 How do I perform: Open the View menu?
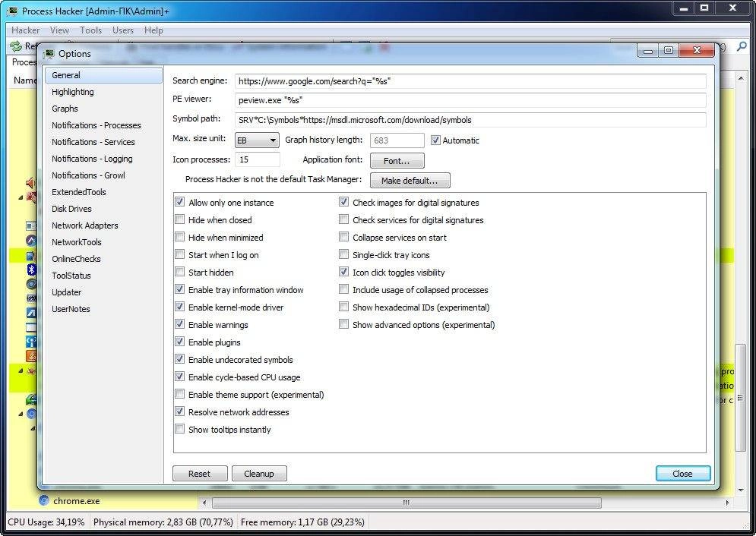pos(59,30)
